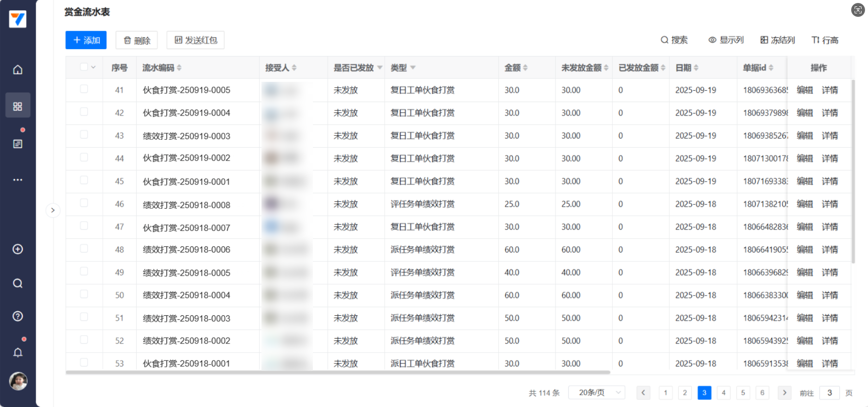Image resolution: width=868 pixels, height=407 pixels.
Task: Select the checkbox for row 46
Action: point(84,203)
